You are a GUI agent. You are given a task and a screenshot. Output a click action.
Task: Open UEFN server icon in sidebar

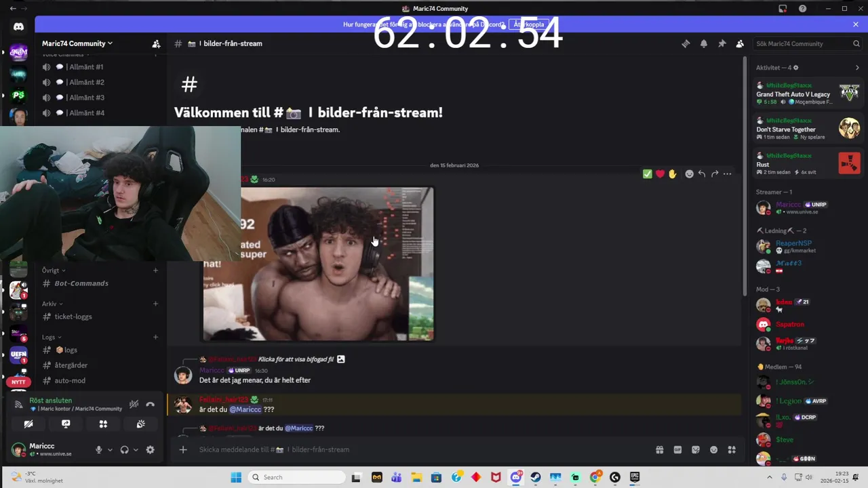click(x=18, y=355)
